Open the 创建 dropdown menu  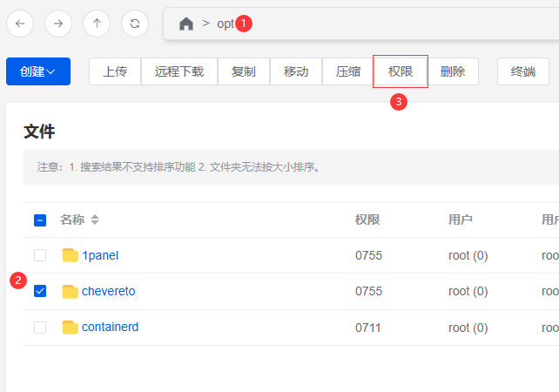click(38, 71)
